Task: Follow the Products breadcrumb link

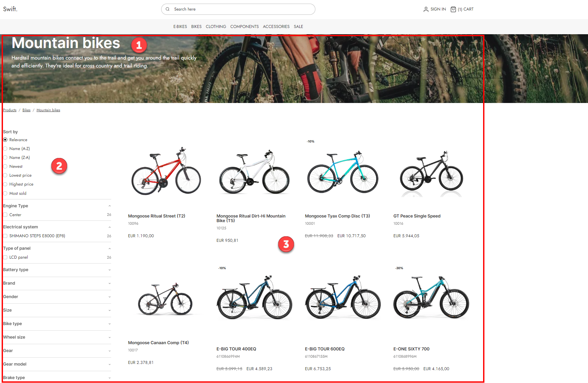Action: 10,110
